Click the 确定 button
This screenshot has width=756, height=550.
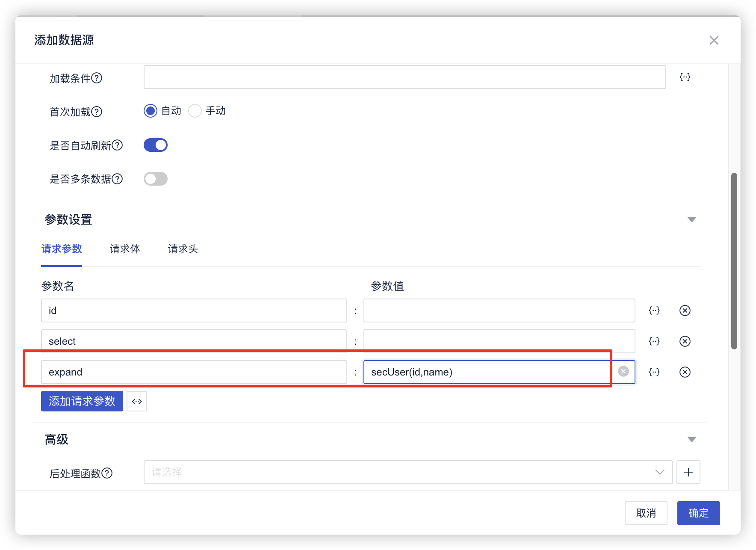click(x=698, y=513)
